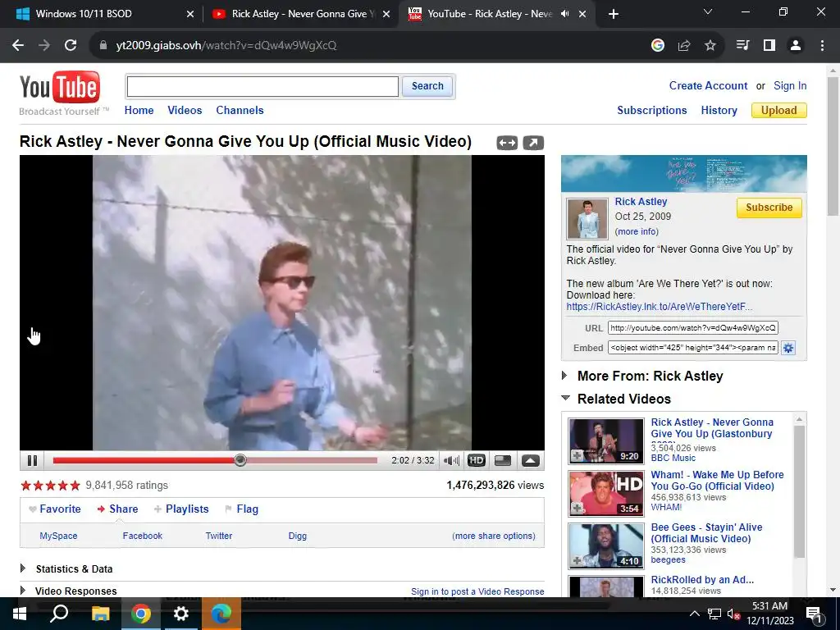The width and height of the screenshot is (840, 630).
Task: Open Microsoft Edge from taskbar
Action: (x=221, y=614)
